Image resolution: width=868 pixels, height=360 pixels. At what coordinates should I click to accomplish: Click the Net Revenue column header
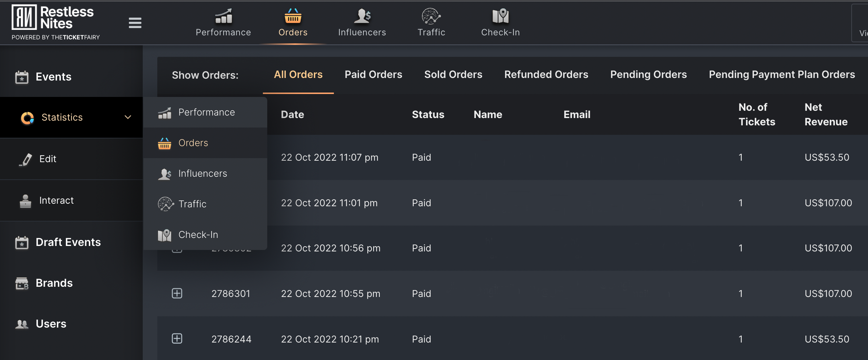point(826,114)
